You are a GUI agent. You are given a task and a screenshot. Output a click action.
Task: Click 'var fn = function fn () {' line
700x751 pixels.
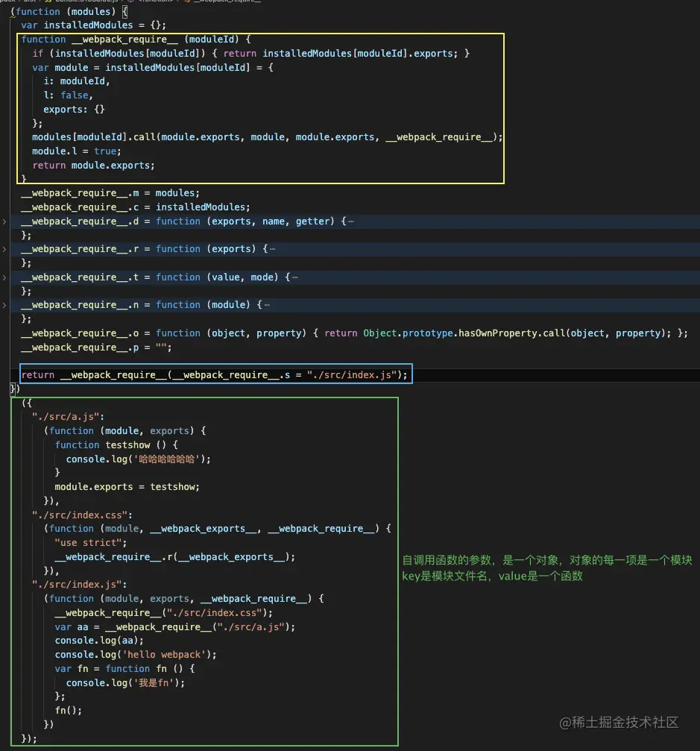tap(124, 669)
